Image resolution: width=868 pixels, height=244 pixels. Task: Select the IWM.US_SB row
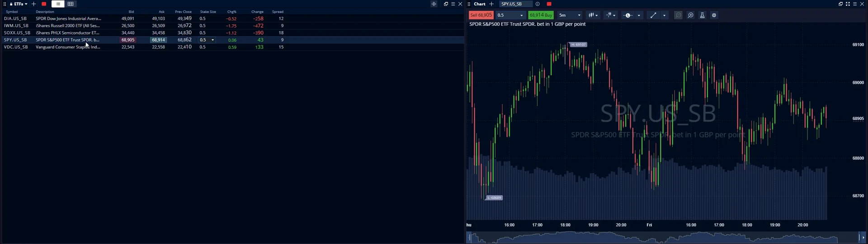pos(233,26)
